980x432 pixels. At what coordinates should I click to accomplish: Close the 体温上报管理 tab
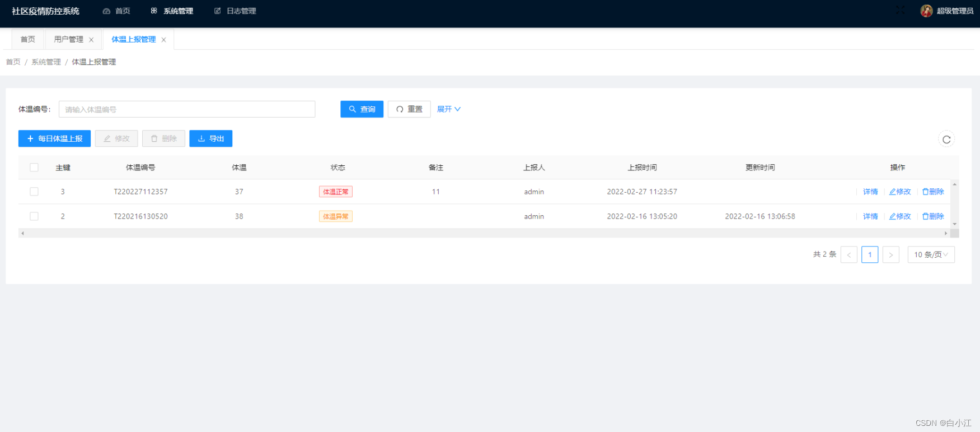pyautogui.click(x=163, y=40)
